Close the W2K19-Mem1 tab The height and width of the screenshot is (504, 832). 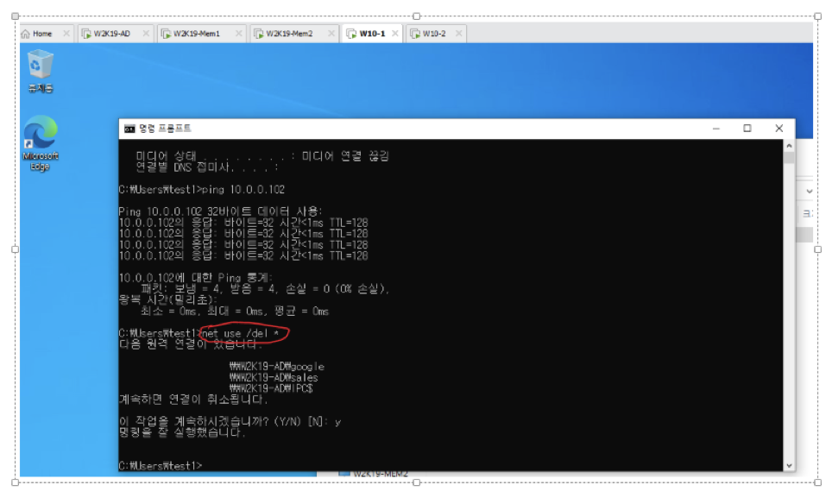(239, 34)
